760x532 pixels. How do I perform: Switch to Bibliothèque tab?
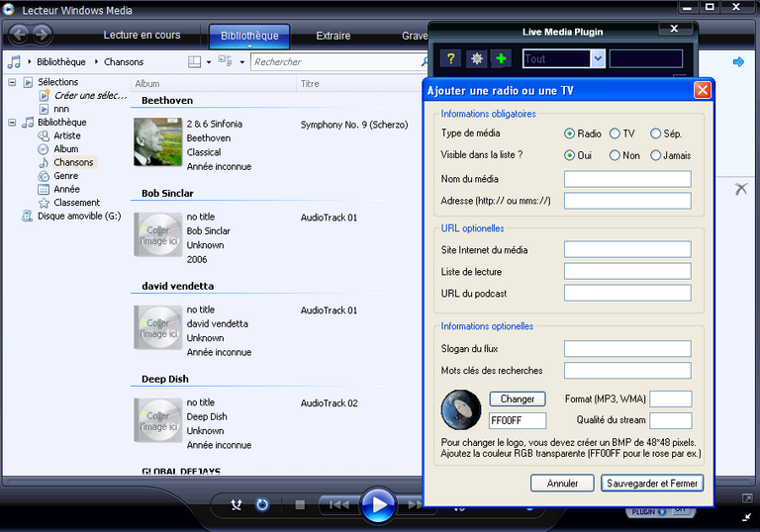pyautogui.click(x=249, y=36)
